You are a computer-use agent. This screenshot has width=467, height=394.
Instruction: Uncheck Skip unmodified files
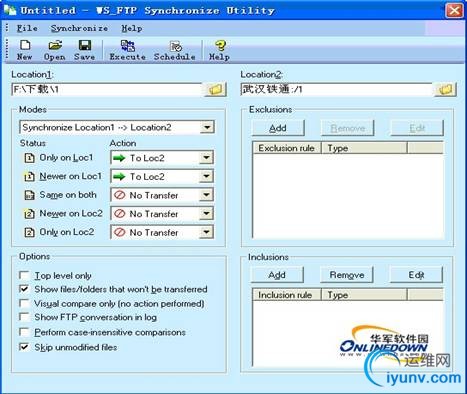(x=24, y=347)
